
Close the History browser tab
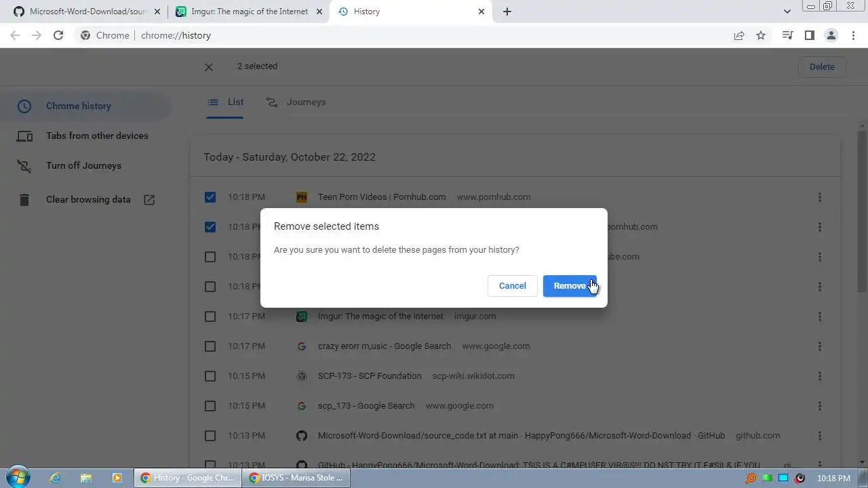(481, 12)
